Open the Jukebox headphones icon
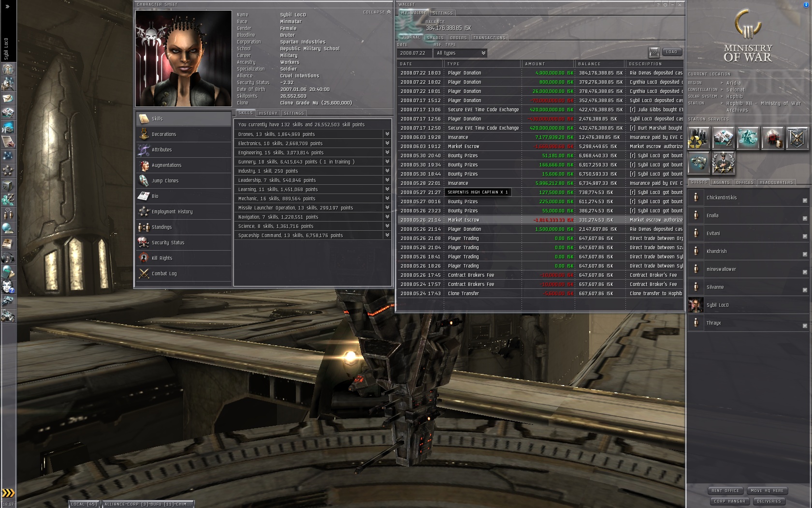 tap(8, 258)
